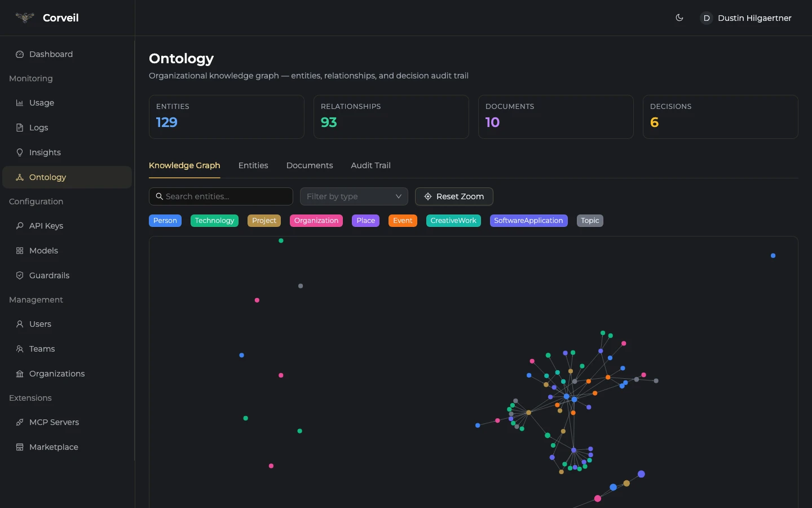Select the Usage monitoring icon
The height and width of the screenshot is (508, 812).
(x=20, y=103)
